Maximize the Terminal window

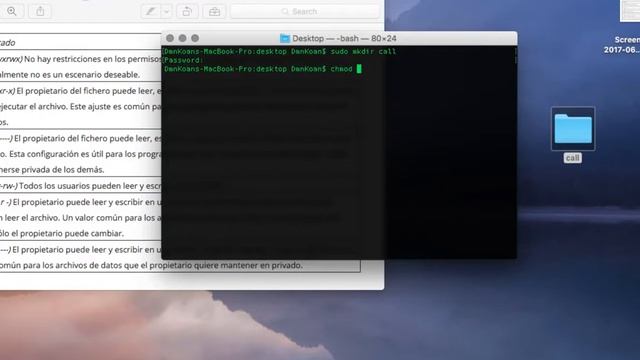[195, 38]
